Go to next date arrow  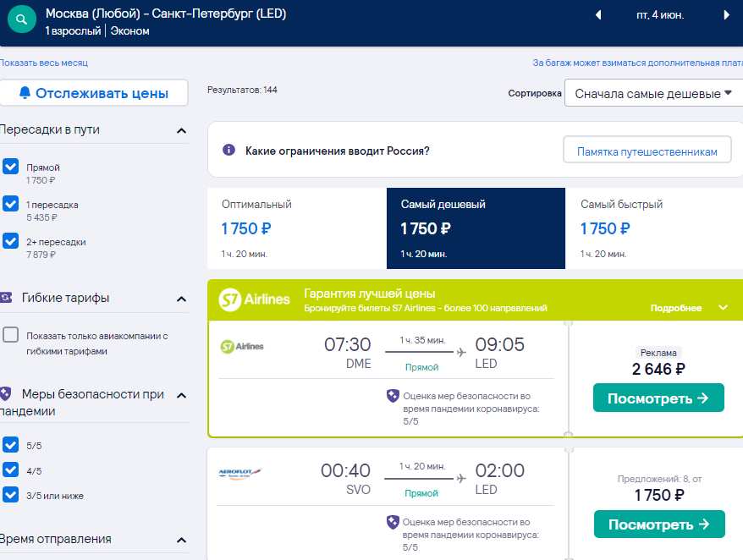tap(726, 14)
